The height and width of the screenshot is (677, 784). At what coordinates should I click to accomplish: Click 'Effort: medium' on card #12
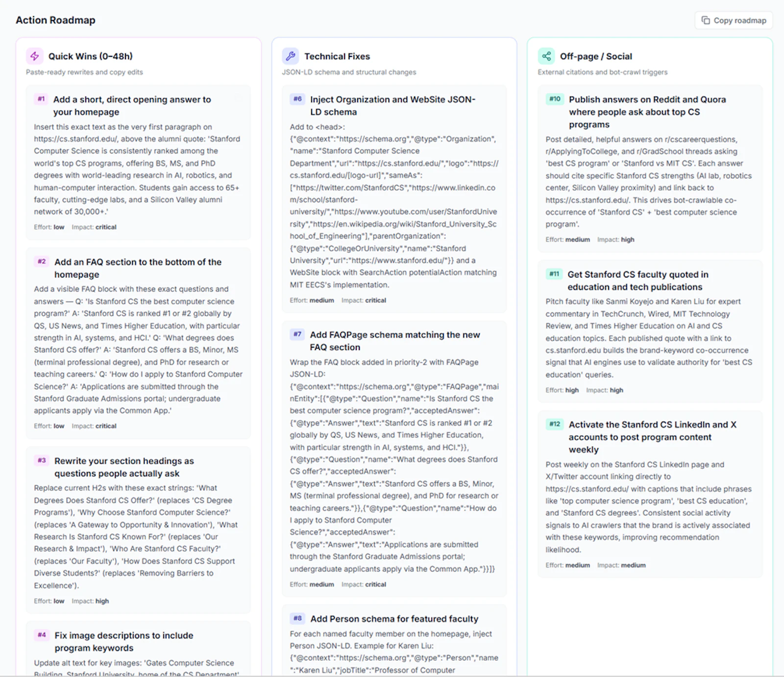tap(568, 565)
